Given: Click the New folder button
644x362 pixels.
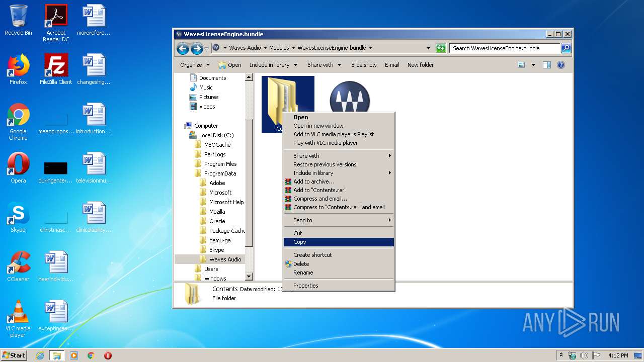Looking at the screenshot, I should coord(421,65).
